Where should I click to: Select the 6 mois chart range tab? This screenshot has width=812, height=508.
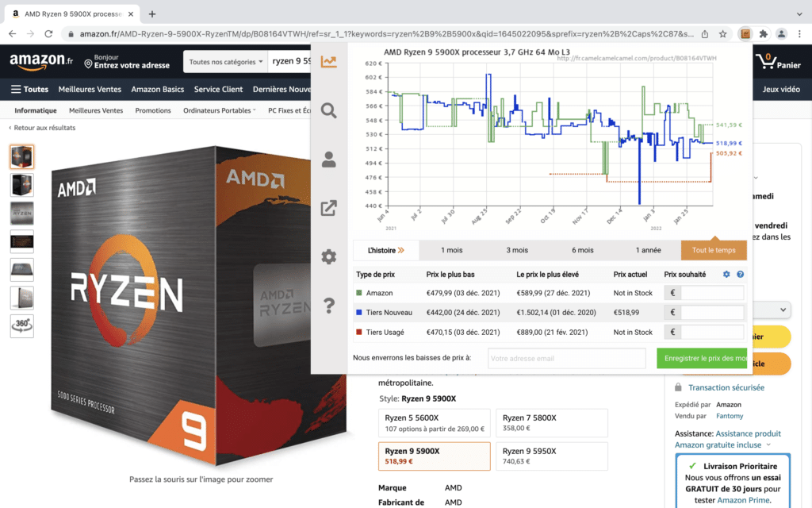click(x=583, y=250)
